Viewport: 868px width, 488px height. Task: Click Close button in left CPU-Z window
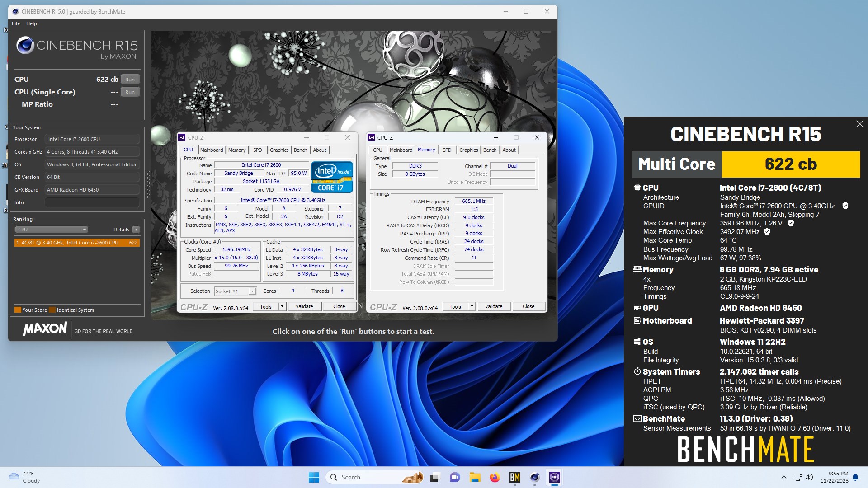pos(339,307)
